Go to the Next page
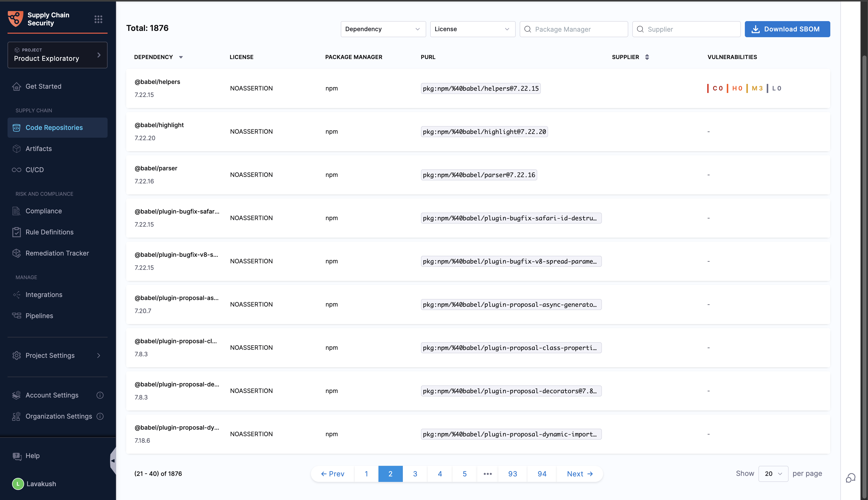The width and height of the screenshot is (868, 500). pyautogui.click(x=580, y=474)
